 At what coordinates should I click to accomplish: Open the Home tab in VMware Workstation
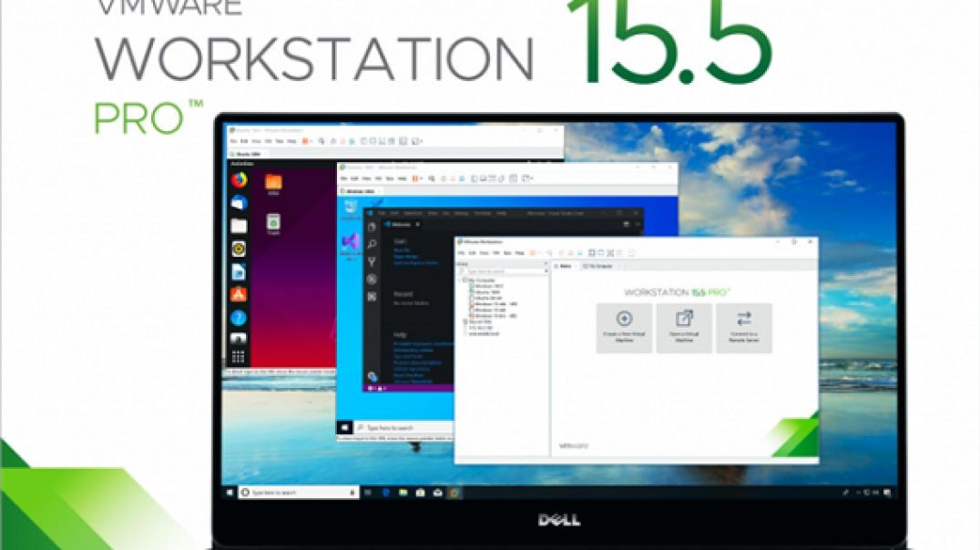(x=565, y=266)
